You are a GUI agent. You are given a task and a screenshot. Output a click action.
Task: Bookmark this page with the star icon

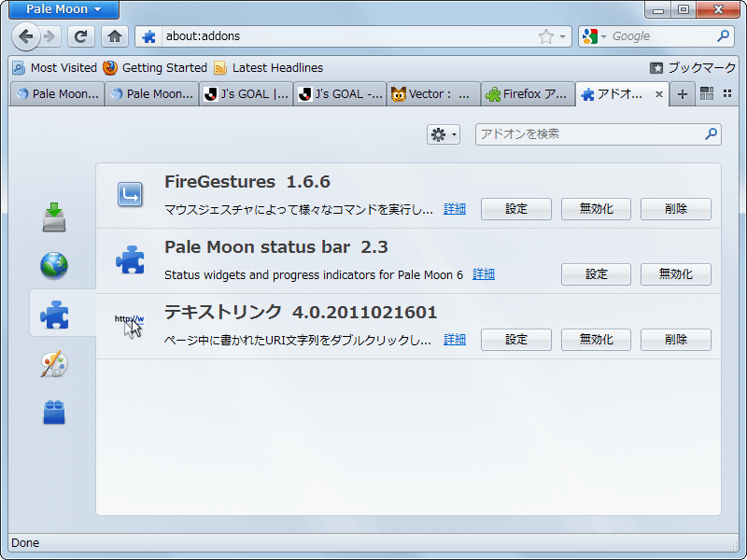[546, 36]
